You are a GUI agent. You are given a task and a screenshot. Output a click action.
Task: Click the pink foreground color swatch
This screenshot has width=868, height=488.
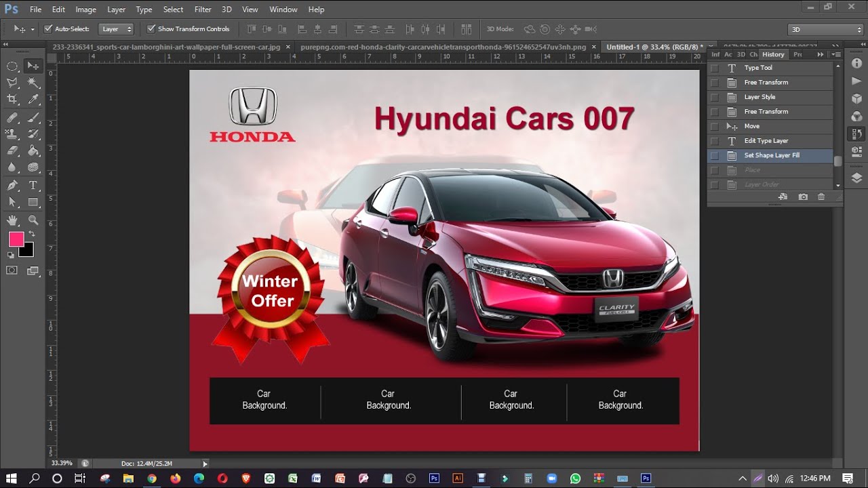[x=15, y=239]
